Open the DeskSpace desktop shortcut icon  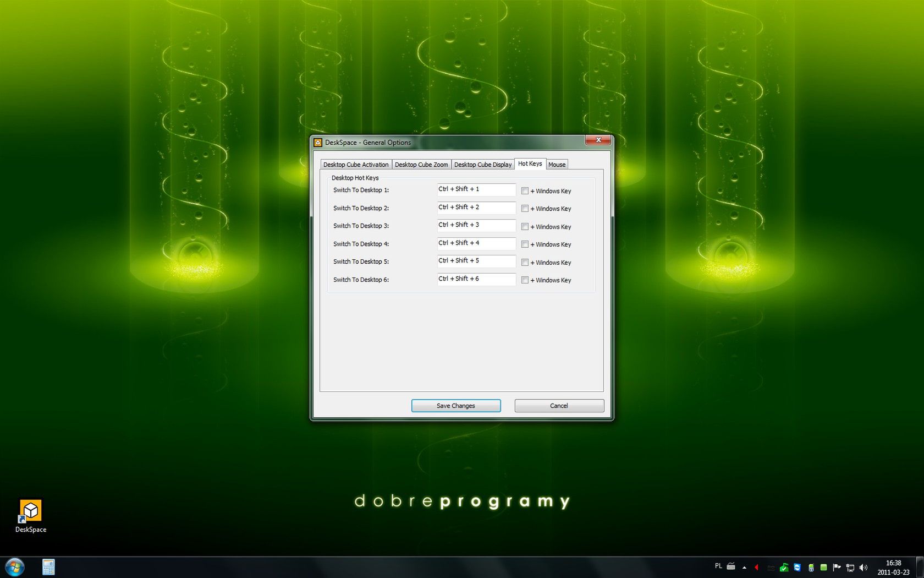(x=31, y=511)
